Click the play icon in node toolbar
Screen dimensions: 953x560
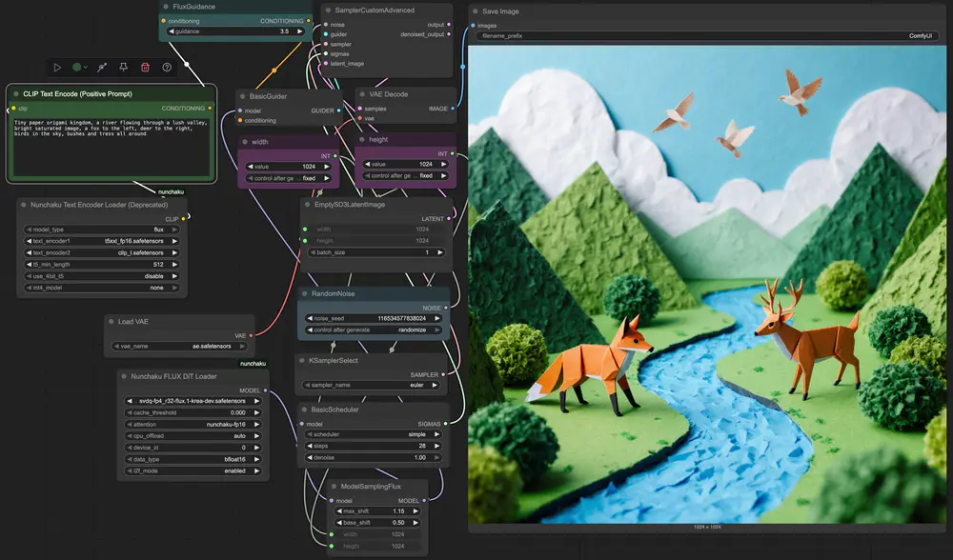tap(57, 68)
